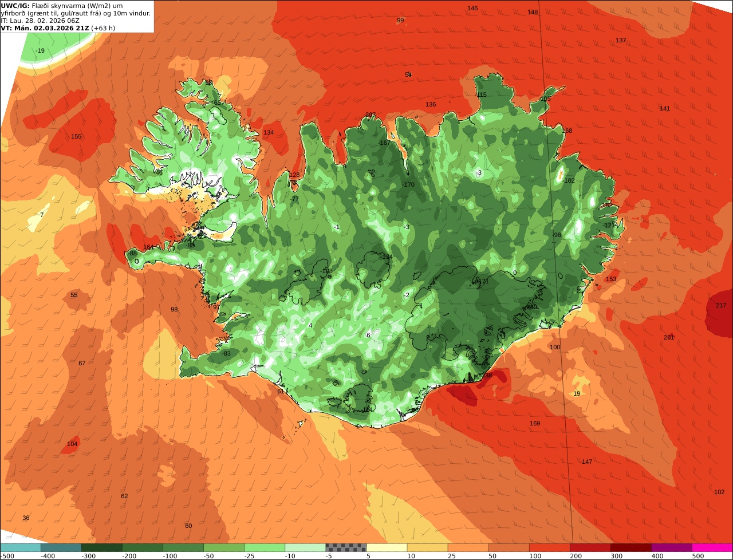Click the initial time 'IT: Lau. 28. 02. 2026 06Z'

pos(40,20)
